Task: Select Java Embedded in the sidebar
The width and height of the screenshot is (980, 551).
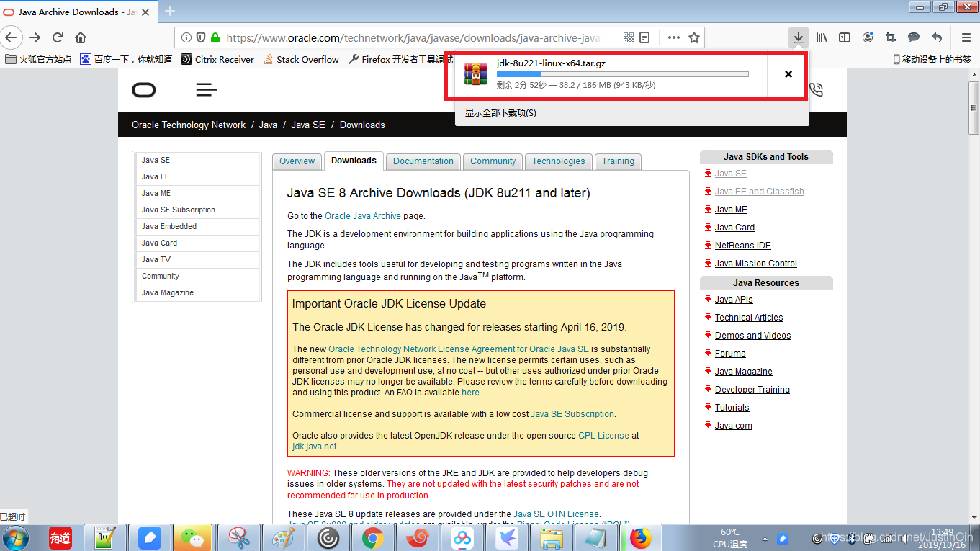Action: [x=168, y=226]
